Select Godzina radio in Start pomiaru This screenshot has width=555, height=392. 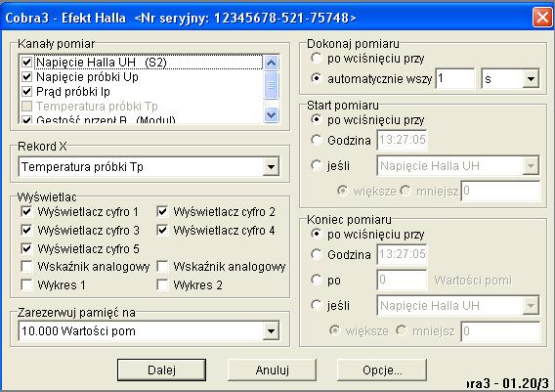(x=316, y=140)
